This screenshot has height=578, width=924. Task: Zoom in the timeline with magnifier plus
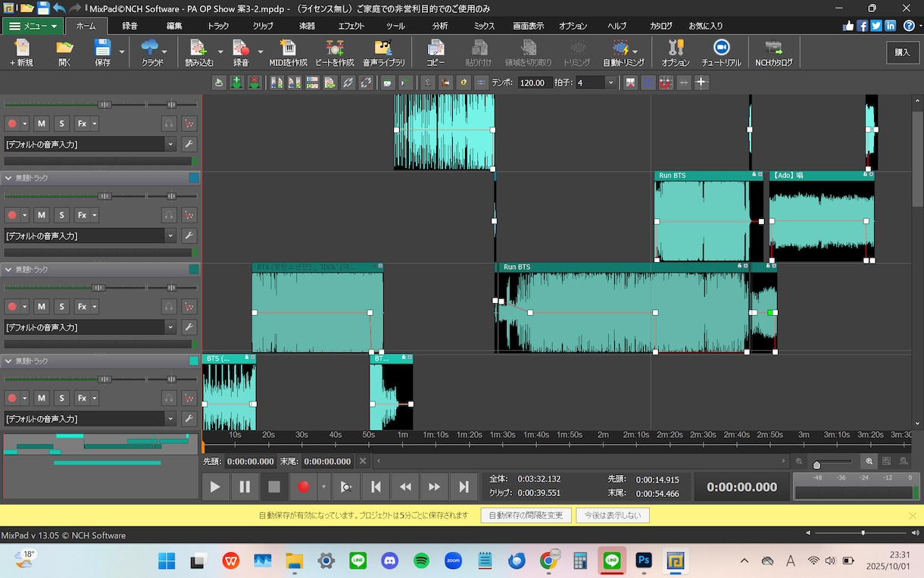(869, 461)
